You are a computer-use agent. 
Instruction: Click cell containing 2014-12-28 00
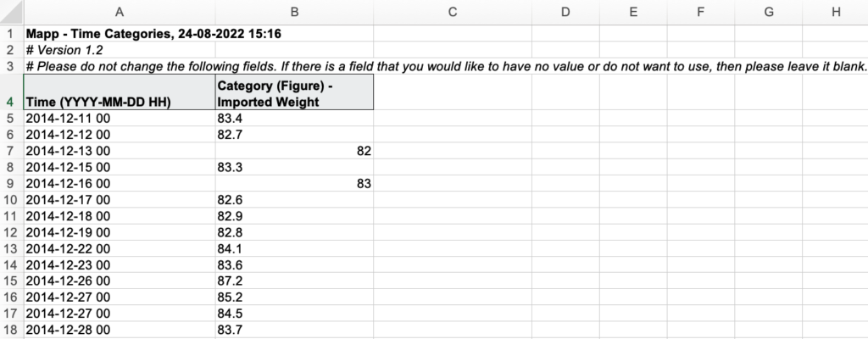click(120, 331)
